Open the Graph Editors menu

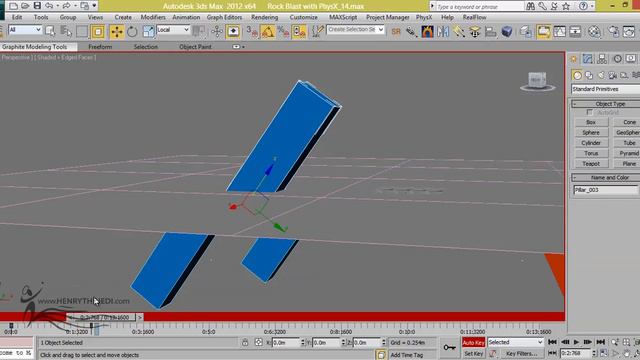point(224,18)
